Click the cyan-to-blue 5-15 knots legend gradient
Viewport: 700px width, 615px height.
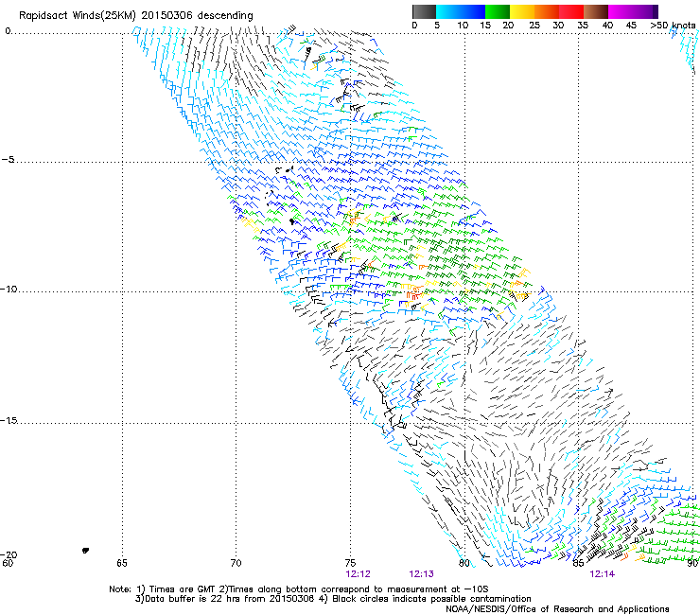[x=461, y=11]
